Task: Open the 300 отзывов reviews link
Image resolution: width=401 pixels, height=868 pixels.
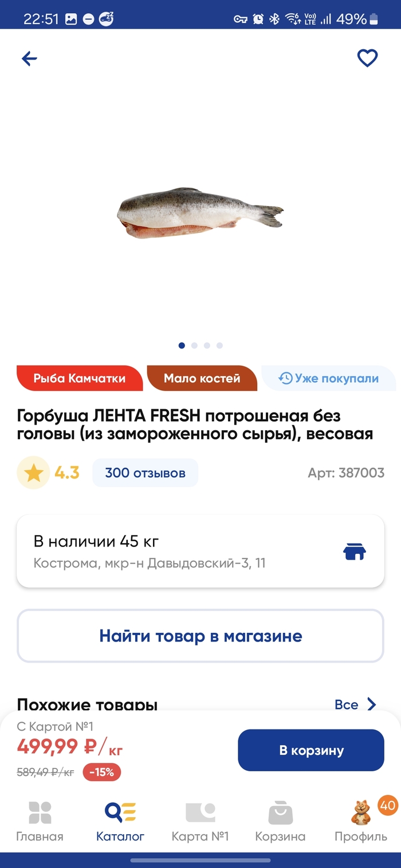Action: (145, 473)
